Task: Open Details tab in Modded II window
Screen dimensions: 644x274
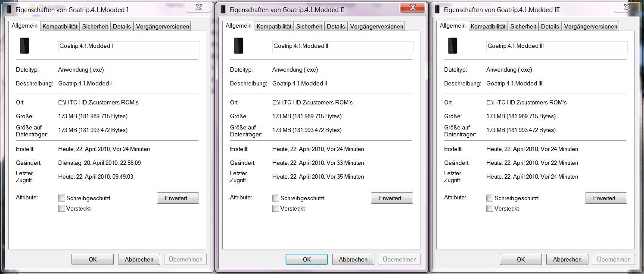Action: tap(336, 26)
